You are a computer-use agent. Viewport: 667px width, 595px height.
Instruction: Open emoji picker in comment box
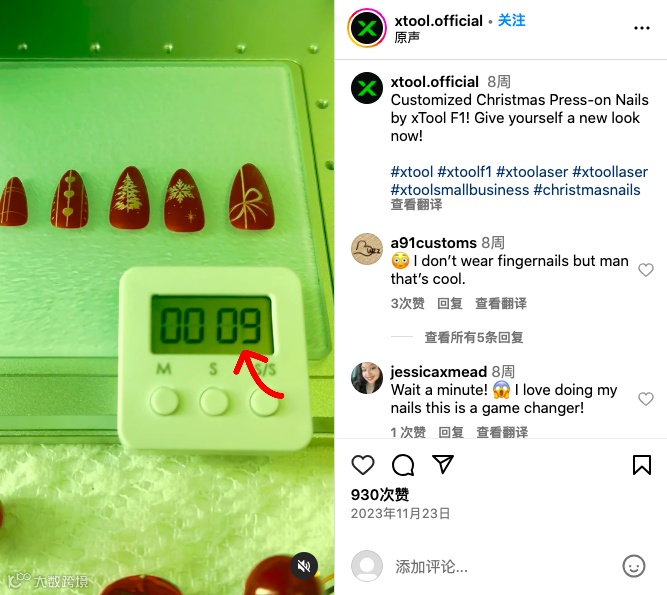[x=633, y=566]
